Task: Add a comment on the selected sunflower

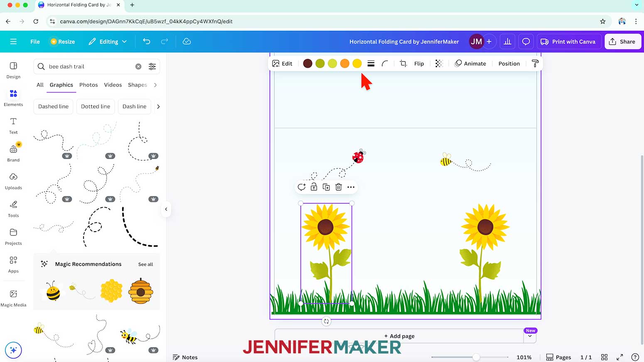Action: (x=302, y=187)
